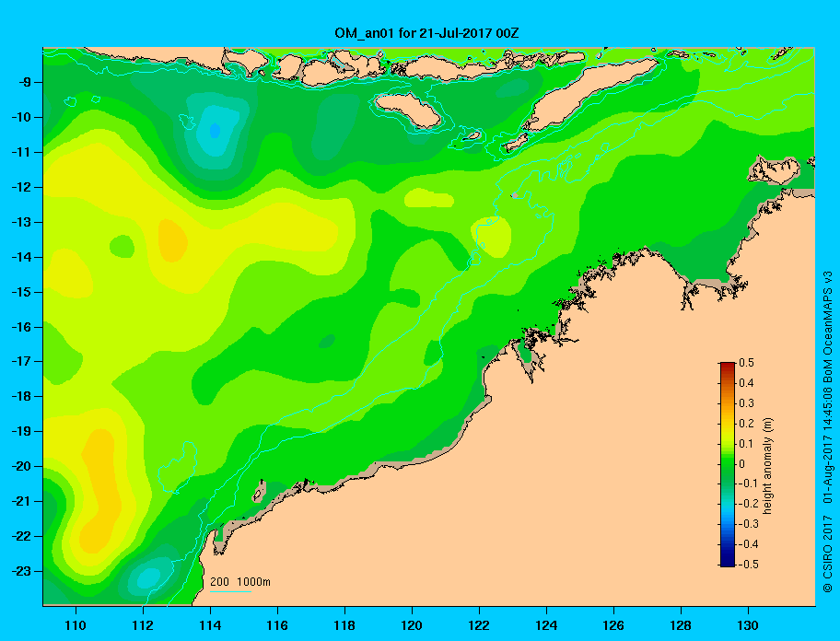Click the 0.5 value on the color scale
The height and width of the screenshot is (641, 840).
pos(746,363)
